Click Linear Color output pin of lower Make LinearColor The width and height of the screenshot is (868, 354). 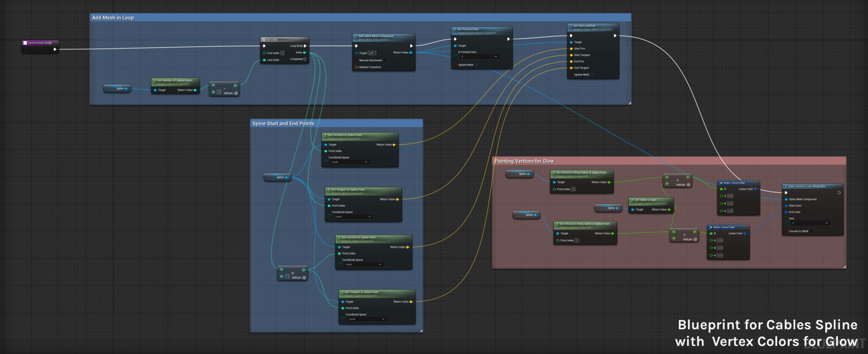click(x=745, y=233)
